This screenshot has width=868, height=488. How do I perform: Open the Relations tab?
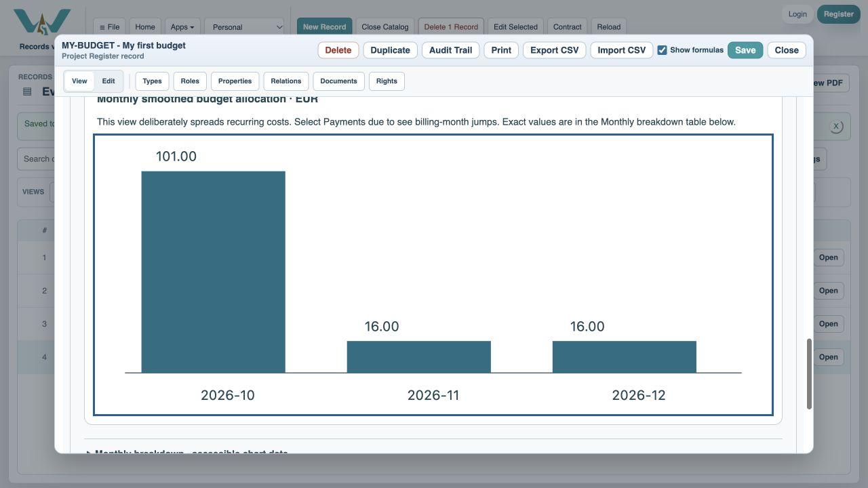pyautogui.click(x=286, y=81)
